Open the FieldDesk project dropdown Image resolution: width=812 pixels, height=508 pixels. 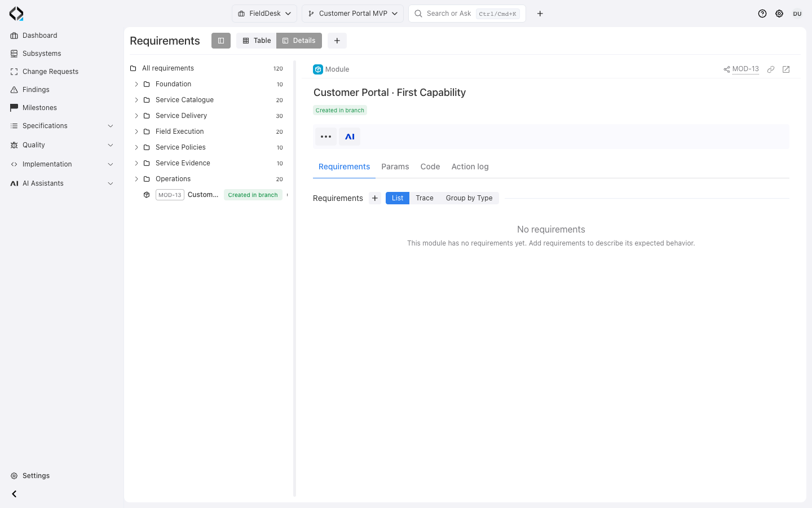(264, 14)
